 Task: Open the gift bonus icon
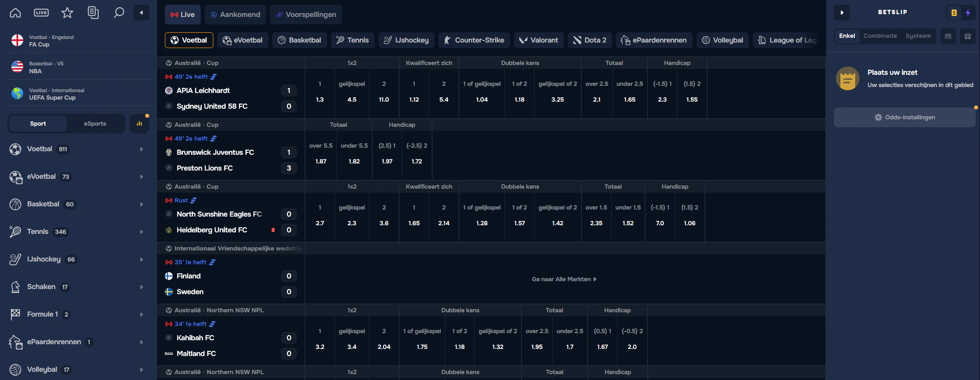tap(968, 36)
